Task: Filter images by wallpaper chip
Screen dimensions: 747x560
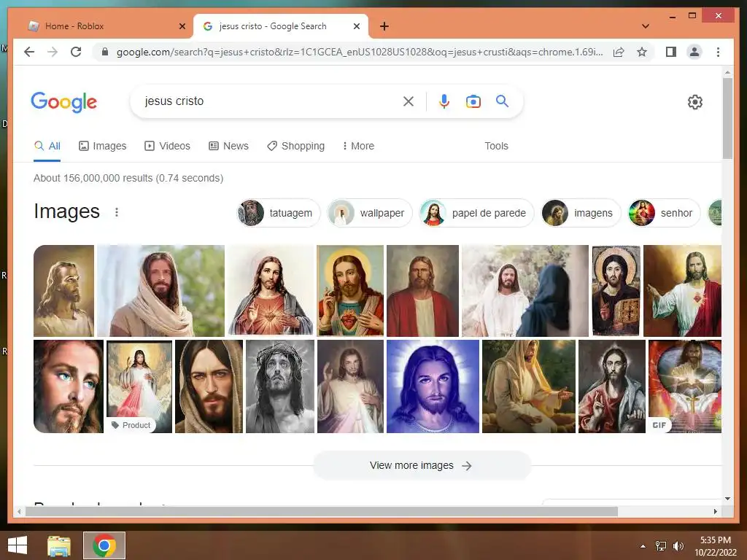Action: 370,213
